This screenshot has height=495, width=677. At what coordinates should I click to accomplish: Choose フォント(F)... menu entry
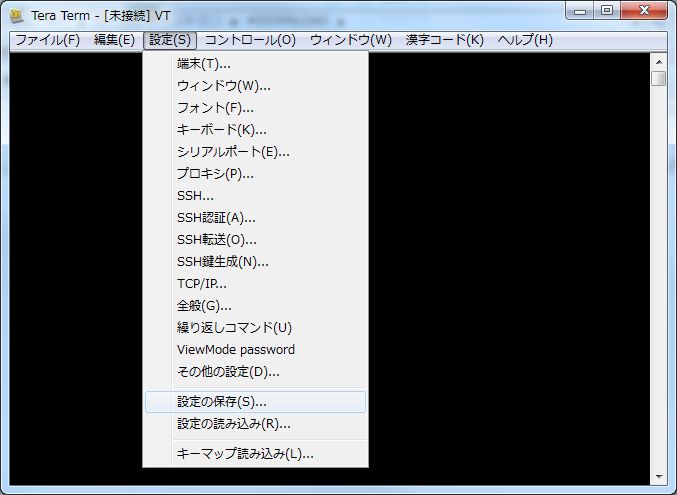(215, 108)
